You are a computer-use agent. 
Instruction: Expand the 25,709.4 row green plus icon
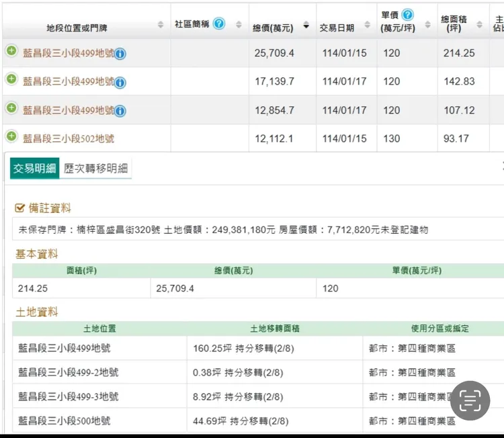11,50
